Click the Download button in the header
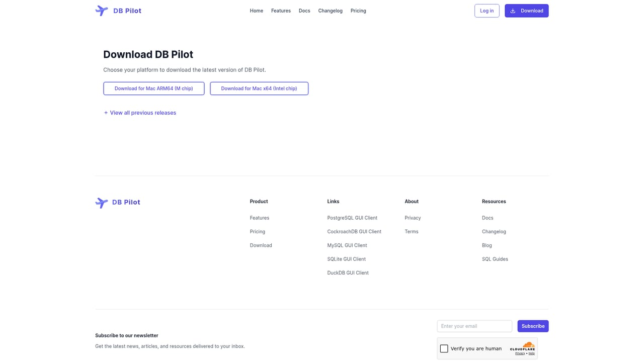 pyautogui.click(x=527, y=11)
